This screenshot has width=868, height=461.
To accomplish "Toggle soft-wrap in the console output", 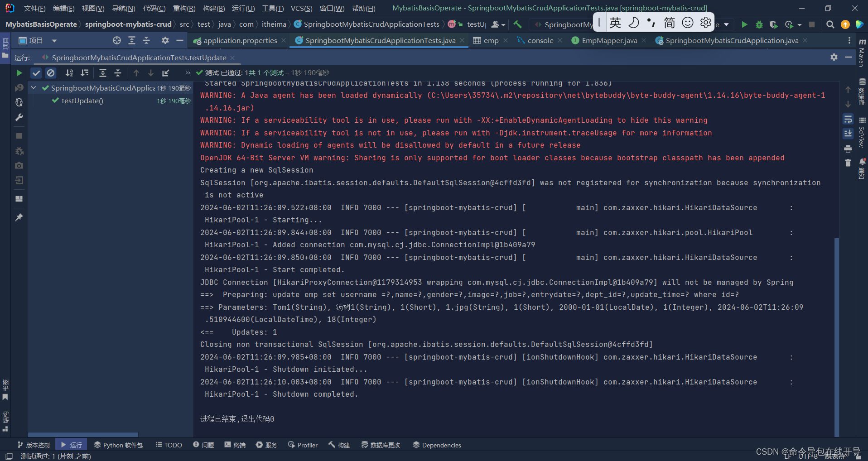I will (849, 119).
